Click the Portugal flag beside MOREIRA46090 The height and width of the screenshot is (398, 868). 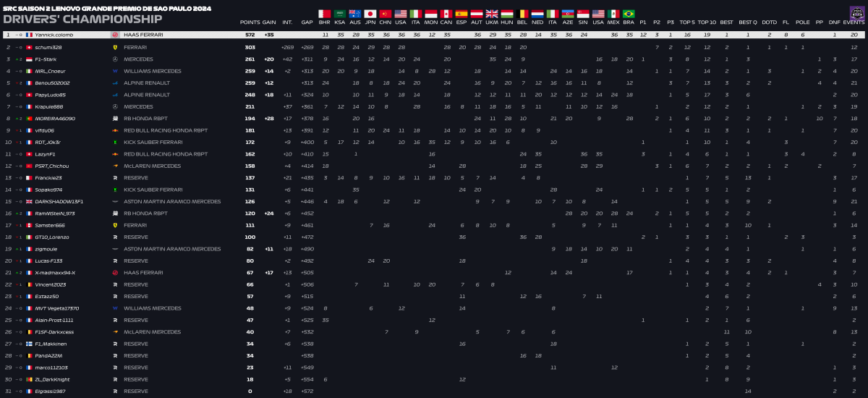(x=29, y=118)
